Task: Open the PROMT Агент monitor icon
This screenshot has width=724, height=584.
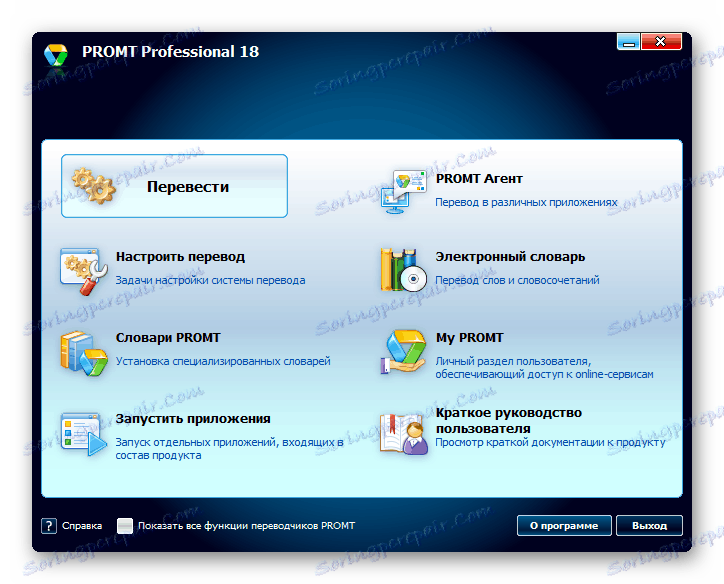Action: point(403,192)
